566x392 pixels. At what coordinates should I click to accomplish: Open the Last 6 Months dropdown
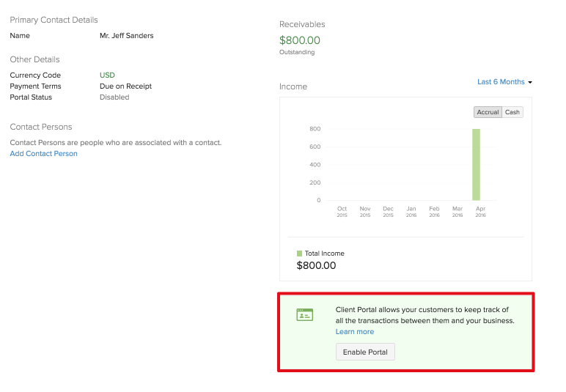pos(504,82)
